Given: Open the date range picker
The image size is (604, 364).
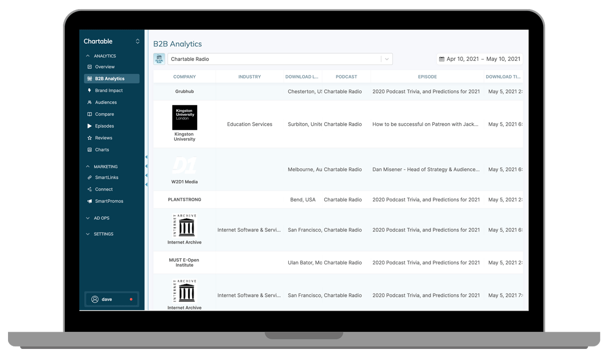Looking at the screenshot, I should click(x=480, y=59).
